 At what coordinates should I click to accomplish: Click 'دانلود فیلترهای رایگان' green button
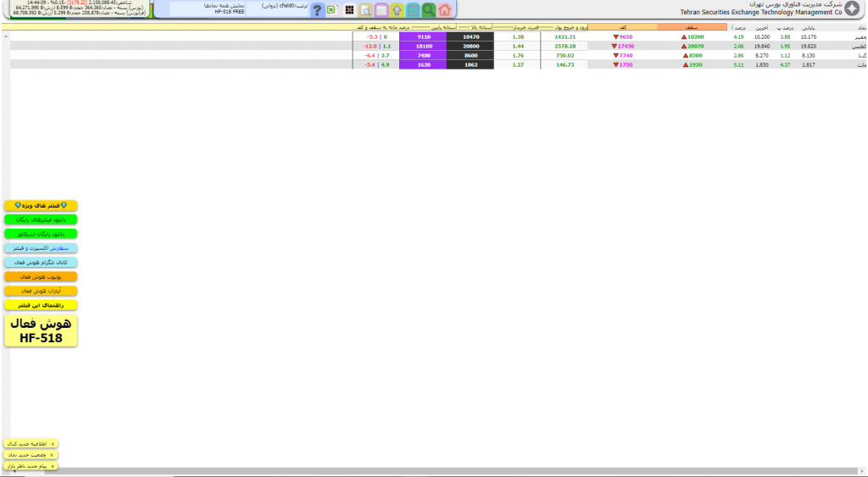coord(41,219)
